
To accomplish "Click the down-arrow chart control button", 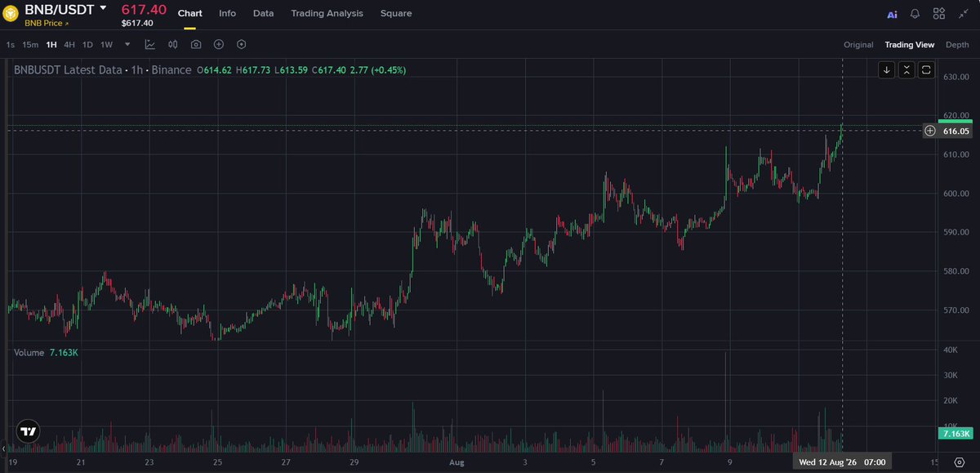I will 887,70.
